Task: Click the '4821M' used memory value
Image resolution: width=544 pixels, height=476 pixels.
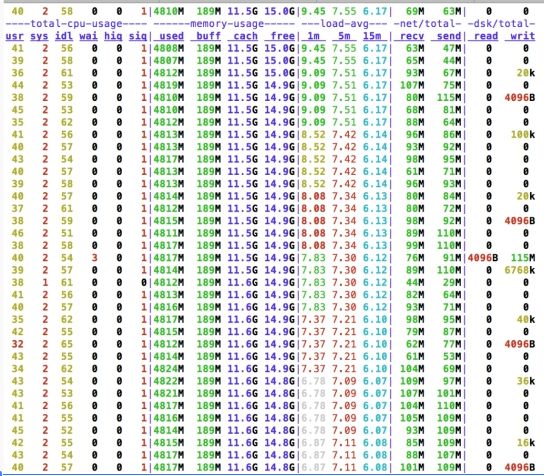Action: [x=169, y=393]
